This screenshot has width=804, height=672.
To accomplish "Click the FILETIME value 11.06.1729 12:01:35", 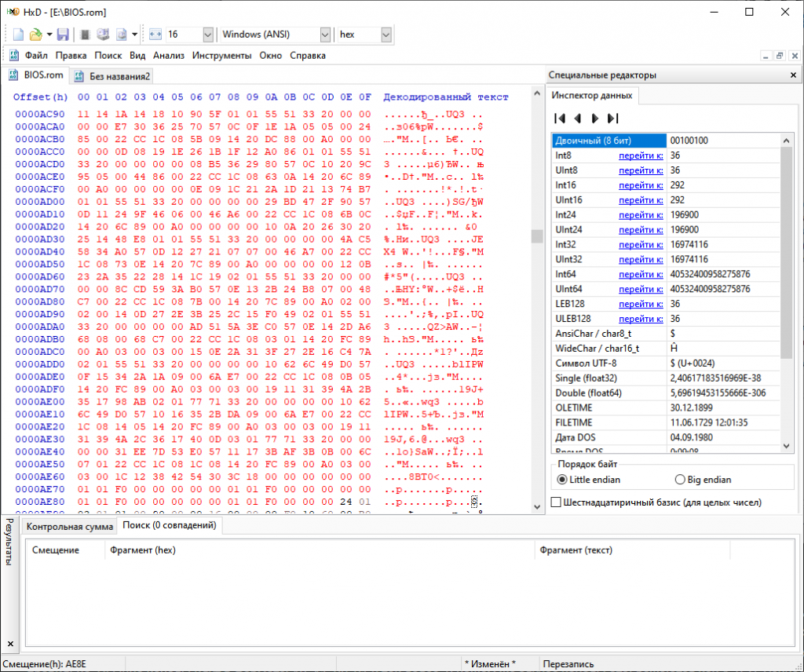I will [x=709, y=423].
